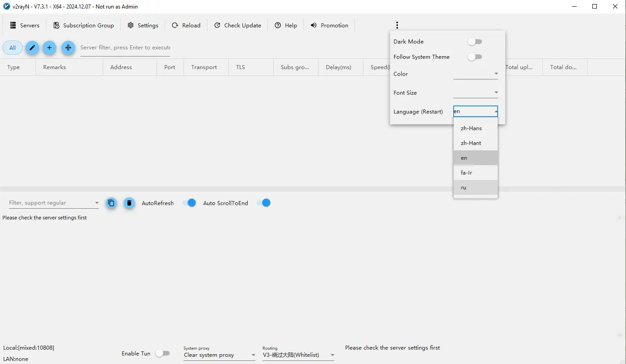Click the auto column width icon
The width and height of the screenshot is (626, 364).
(68, 48)
